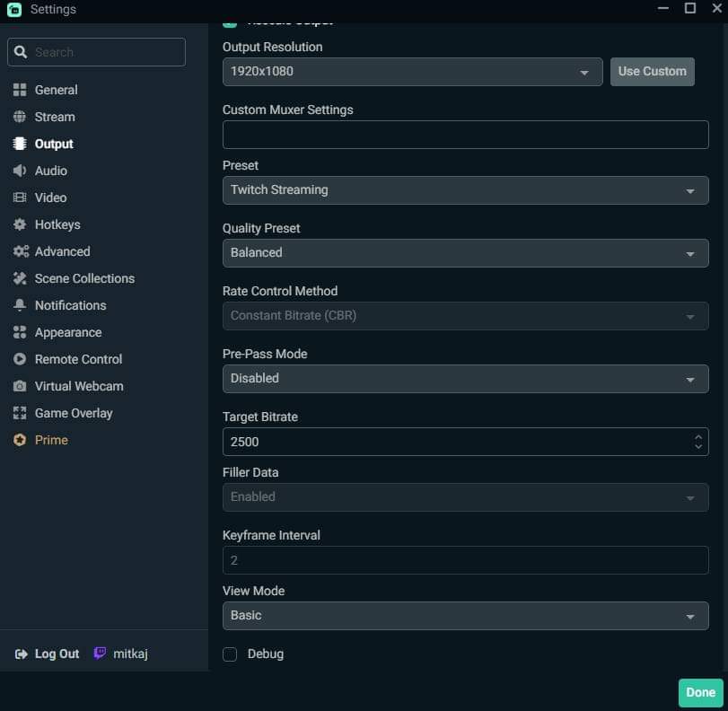Enable the Debug checkbox
Screen dimensions: 728x711
click(230, 654)
